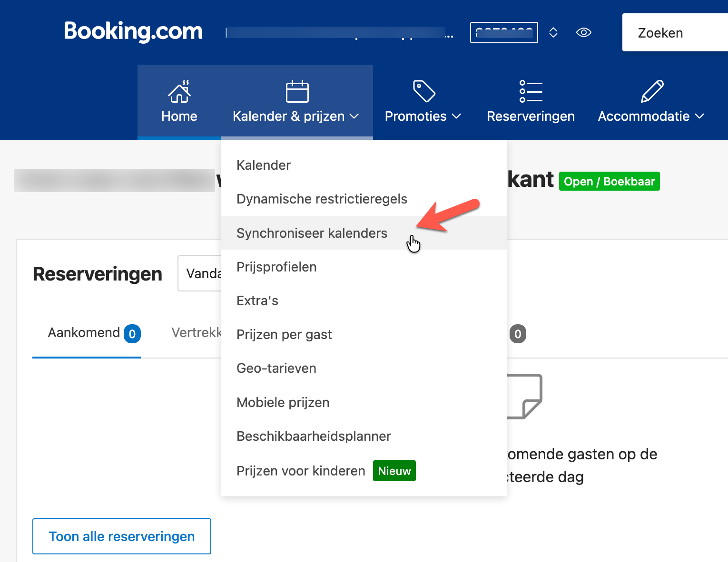Select Kalender from the dropdown menu
This screenshot has width=728, height=562.
364,165
